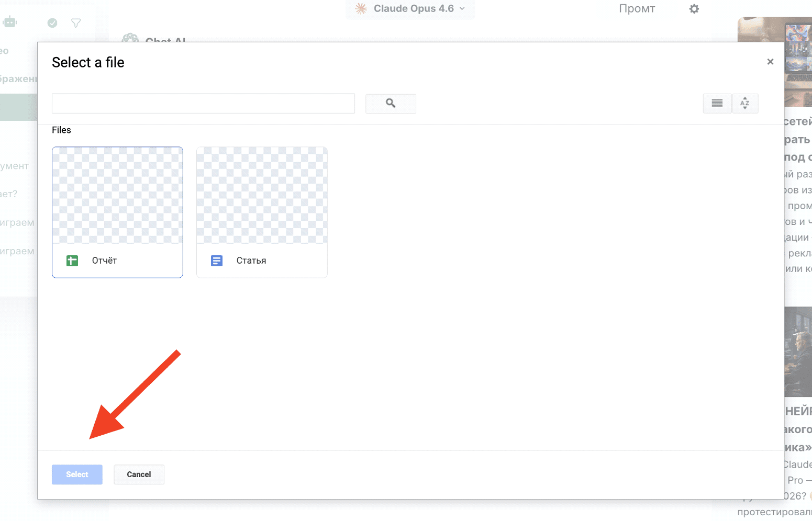Dismiss the file picker with Cancel
The image size is (812, 521).
pyautogui.click(x=139, y=474)
